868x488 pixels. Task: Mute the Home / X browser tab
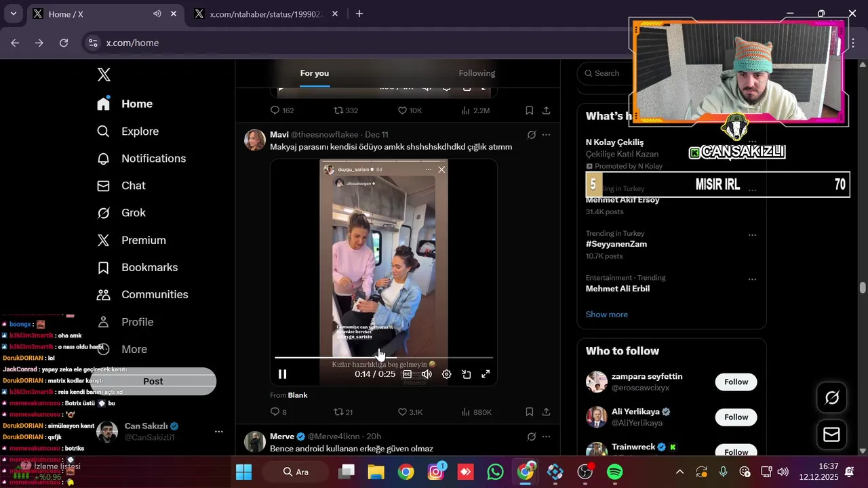click(157, 14)
